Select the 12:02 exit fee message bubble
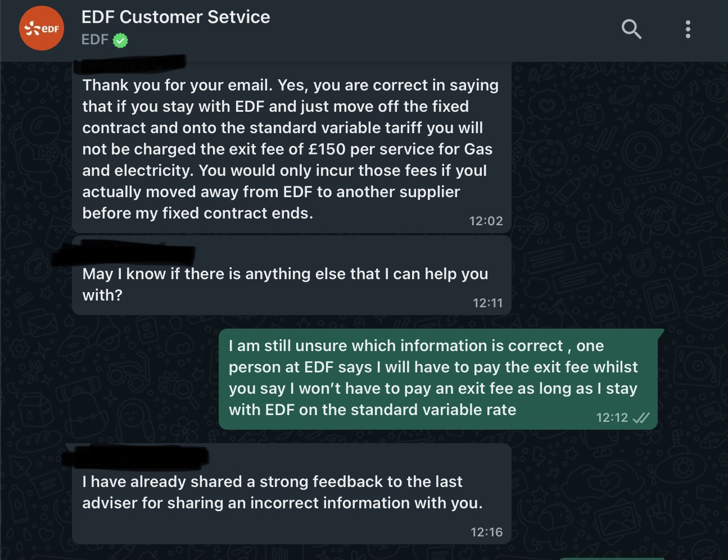The image size is (728, 560). tap(292, 147)
